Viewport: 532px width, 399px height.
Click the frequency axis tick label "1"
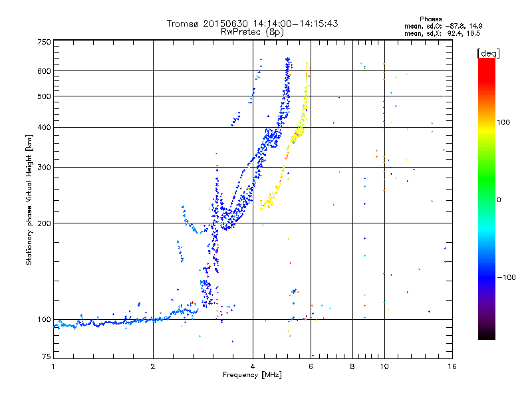tap(53, 366)
